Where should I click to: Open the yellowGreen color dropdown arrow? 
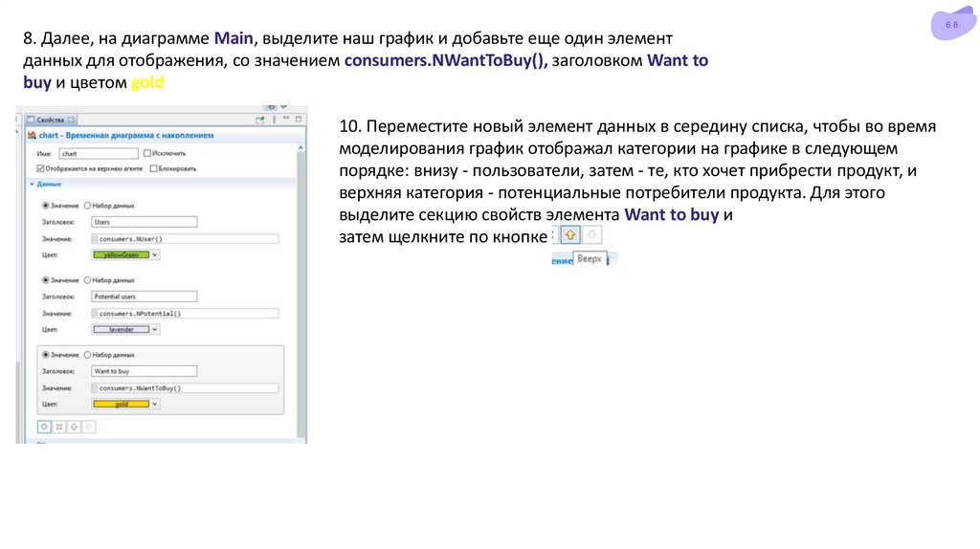pos(155,254)
